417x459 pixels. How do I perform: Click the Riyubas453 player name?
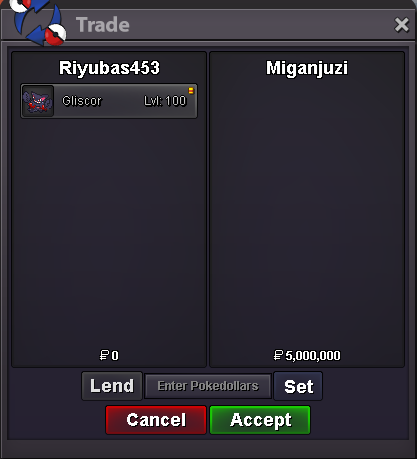pos(109,68)
